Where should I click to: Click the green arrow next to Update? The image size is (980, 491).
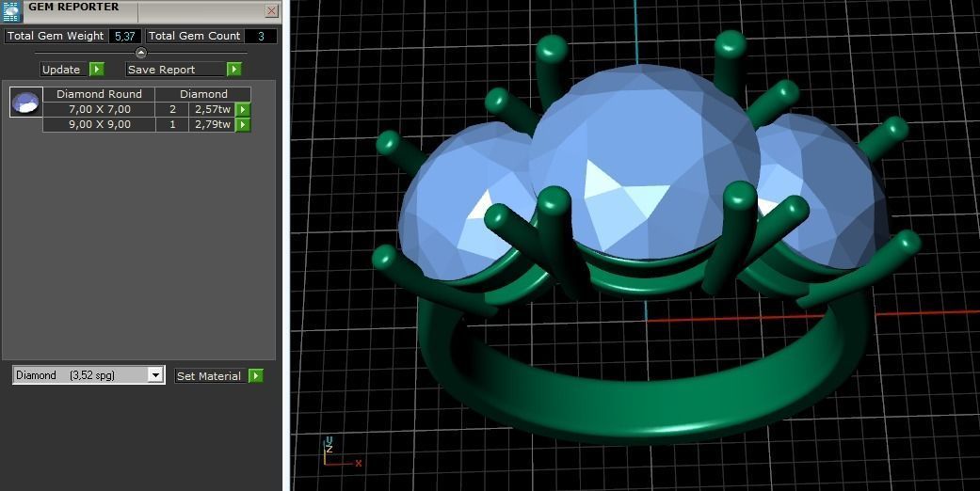pyautogui.click(x=97, y=70)
